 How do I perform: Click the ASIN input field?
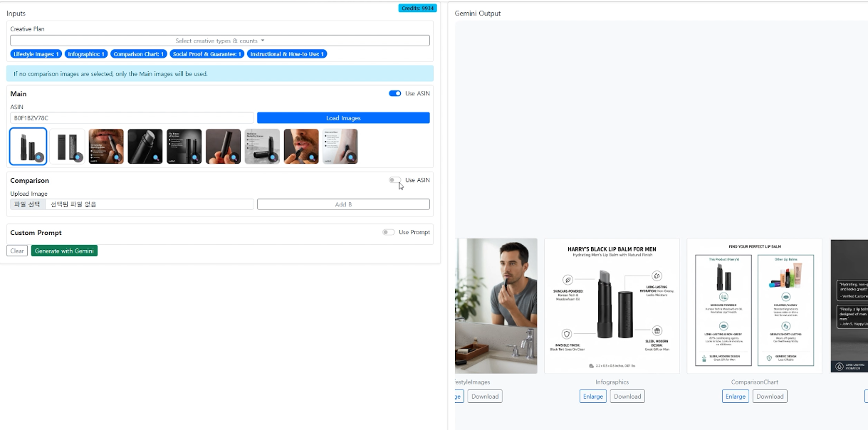[132, 117]
